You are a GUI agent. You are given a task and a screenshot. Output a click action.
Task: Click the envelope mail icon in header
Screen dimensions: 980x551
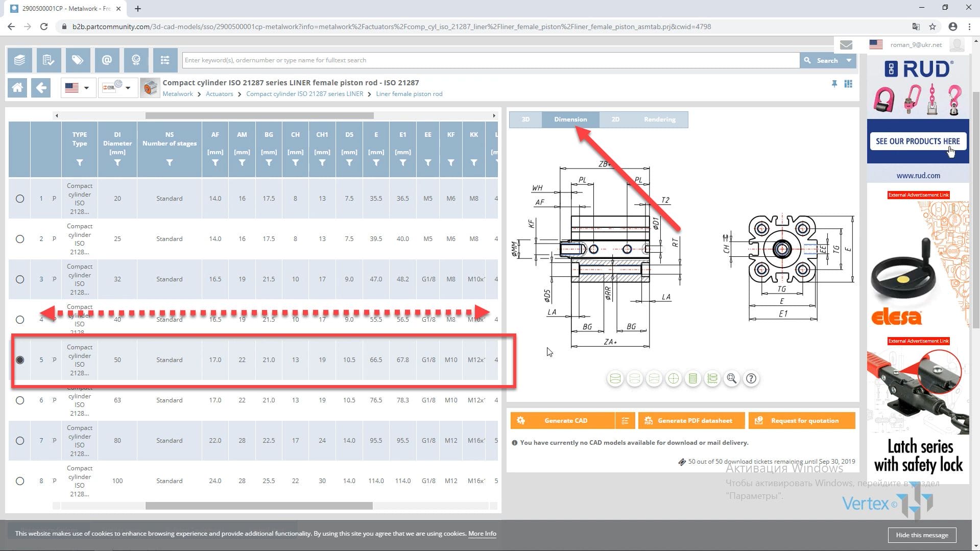pos(846,45)
